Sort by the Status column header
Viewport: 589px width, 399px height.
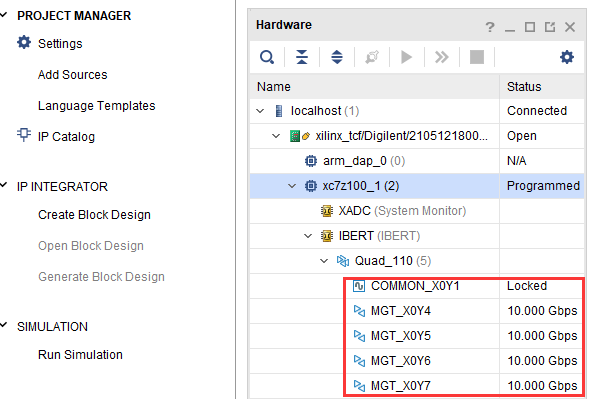tap(542, 87)
